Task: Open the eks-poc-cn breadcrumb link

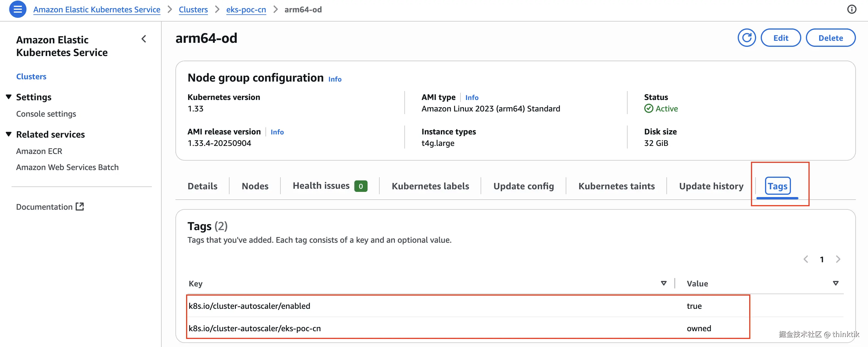Action: (246, 9)
